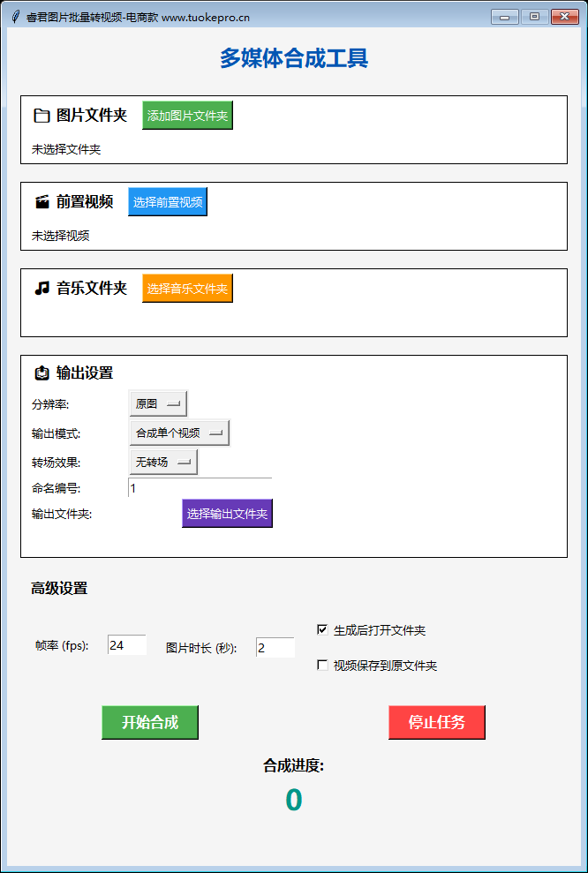Click the 图片时长 (秒) input field
Screen dimensions: 588x873
[x=275, y=648]
